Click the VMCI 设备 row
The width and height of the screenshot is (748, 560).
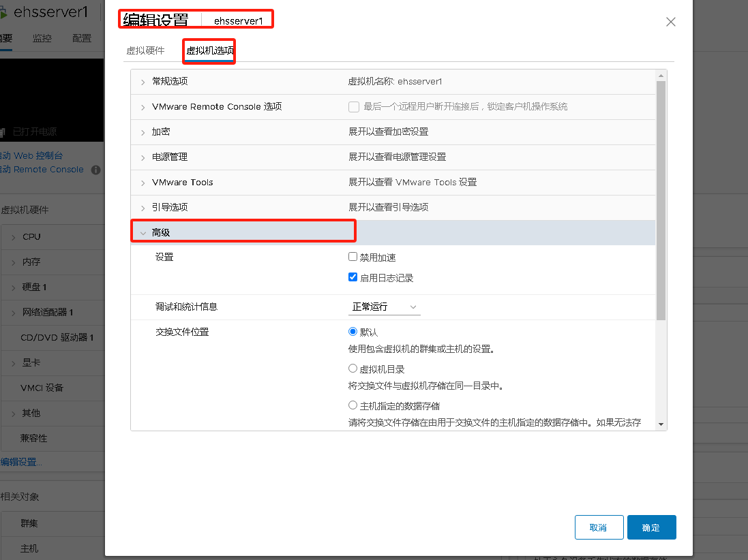[x=53, y=388]
